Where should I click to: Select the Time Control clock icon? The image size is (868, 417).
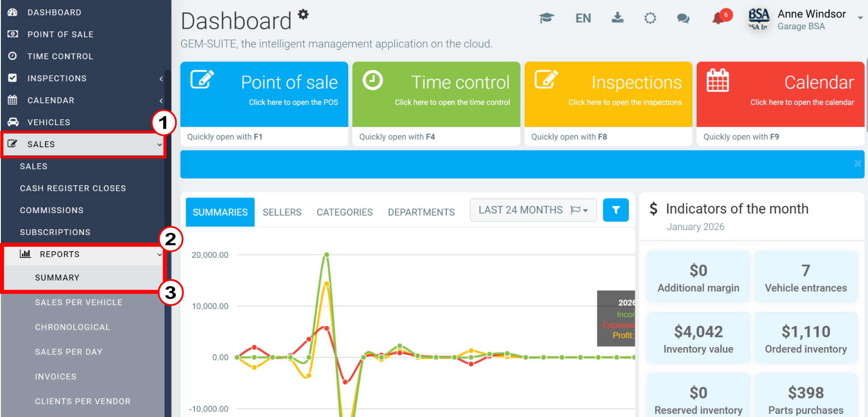pyautogui.click(x=12, y=56)
